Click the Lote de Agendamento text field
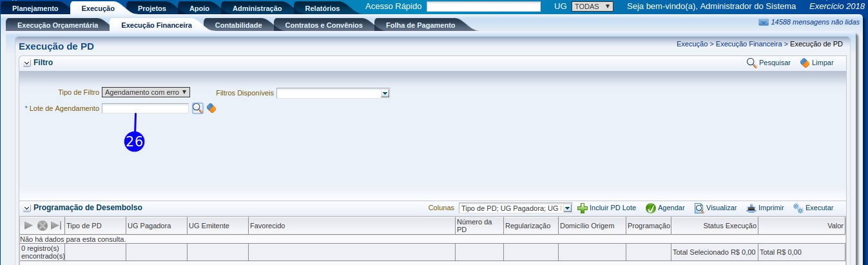The width and height of the screenshot is (868, 265). coord(145,108)
